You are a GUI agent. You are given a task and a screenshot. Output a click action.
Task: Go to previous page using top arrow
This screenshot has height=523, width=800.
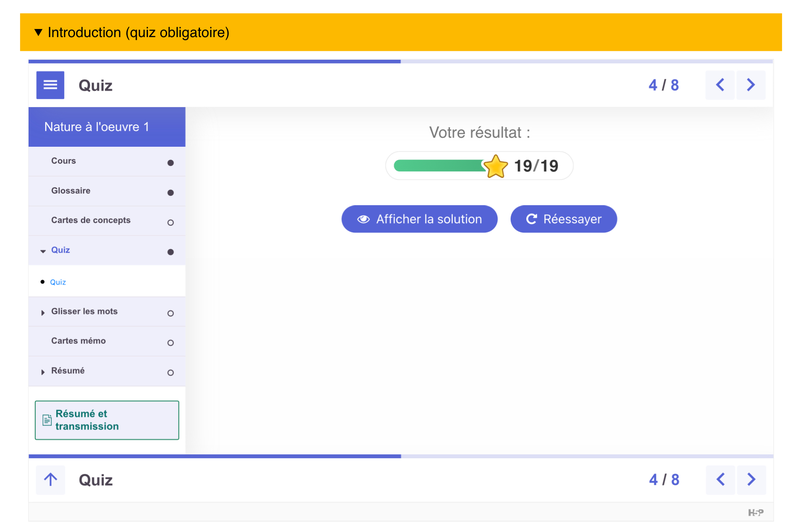[720, 85]
